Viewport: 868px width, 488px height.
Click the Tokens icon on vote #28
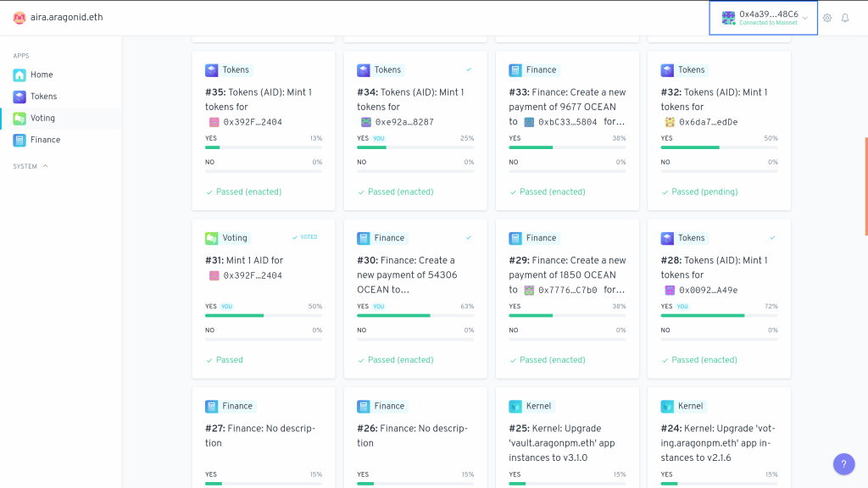[x=667, y=238]
